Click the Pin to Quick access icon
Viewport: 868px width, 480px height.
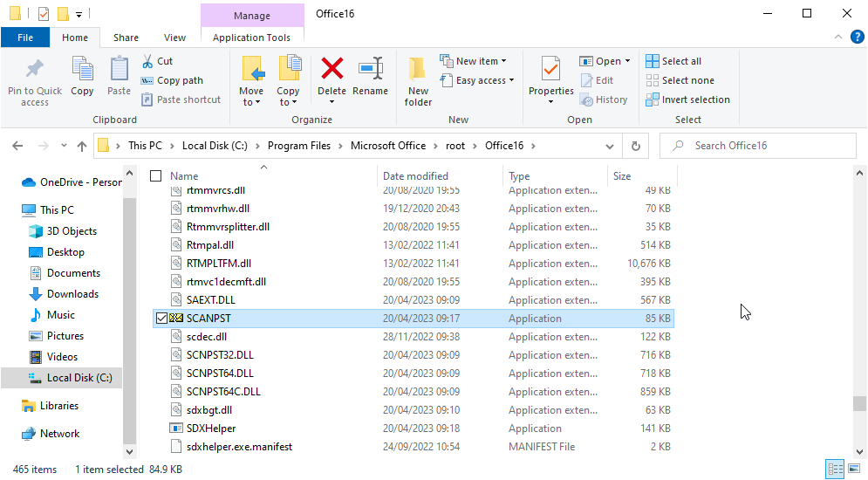(34, 69)
